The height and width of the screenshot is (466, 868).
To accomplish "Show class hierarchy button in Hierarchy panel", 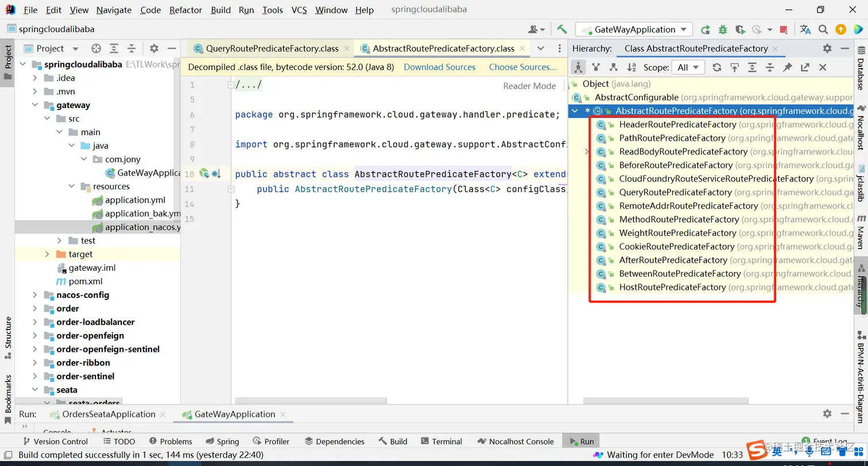I will (578, 67).
